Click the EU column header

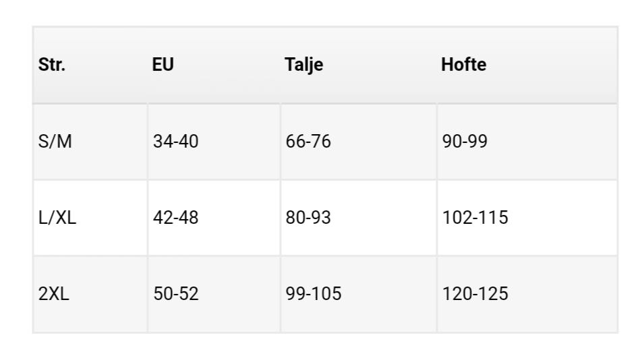click(163, 65)
